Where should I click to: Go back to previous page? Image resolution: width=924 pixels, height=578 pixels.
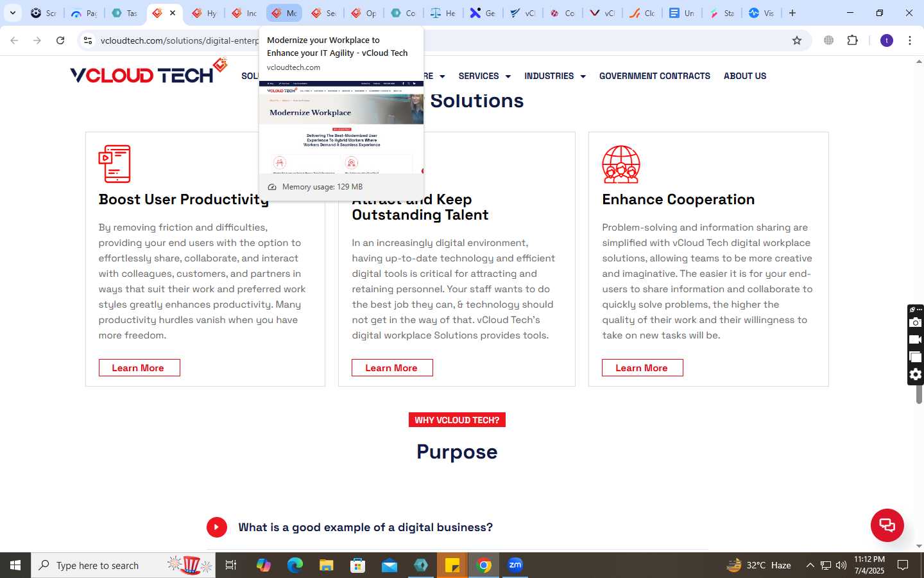click(14, 40)
